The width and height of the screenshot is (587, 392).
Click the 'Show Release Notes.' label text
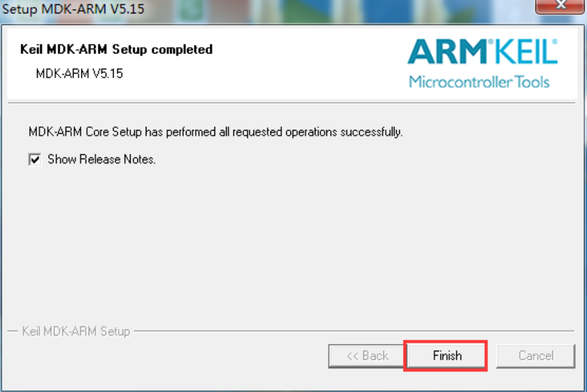[101, 160]
